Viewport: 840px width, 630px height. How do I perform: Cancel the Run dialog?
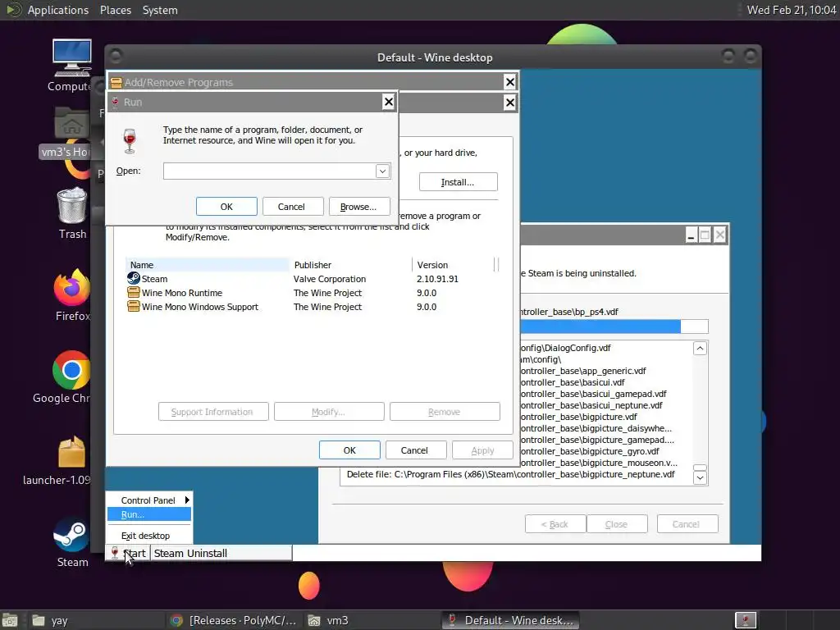[291, 207]
